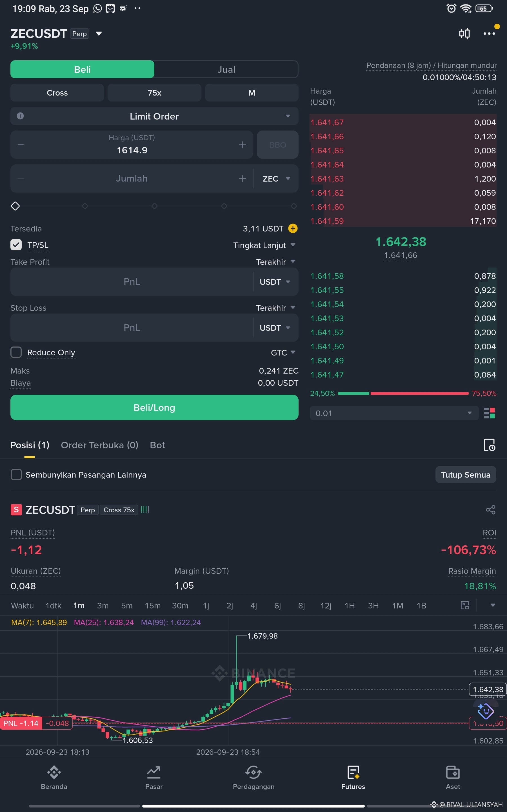Share the ZECUSDT position
The width and height of the screenshot is (507, 812).
point(491,510)
